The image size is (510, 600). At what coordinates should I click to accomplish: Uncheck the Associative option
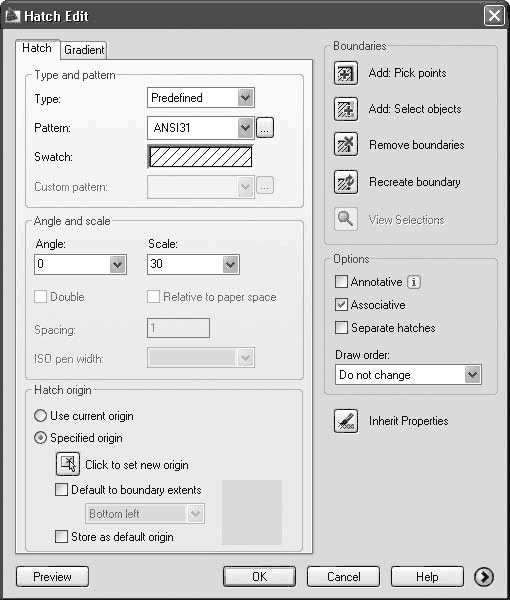[341, 305]
